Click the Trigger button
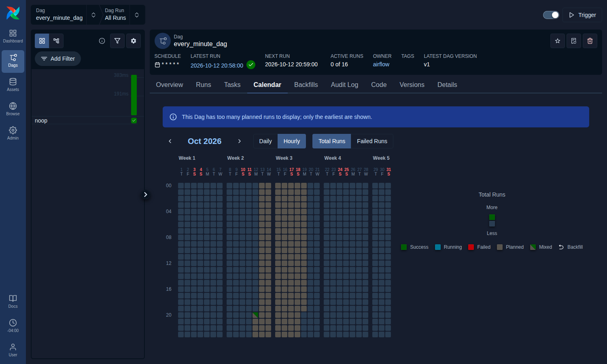This screenshot has height=364, width=607. click(582, 15)
